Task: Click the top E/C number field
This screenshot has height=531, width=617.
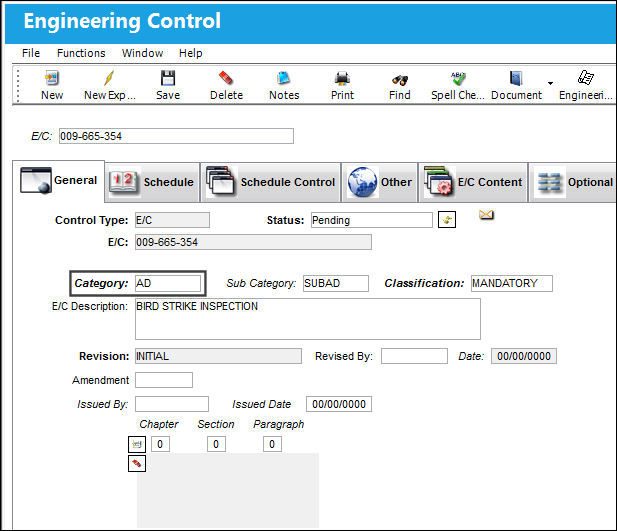Action: (x=176, y=136)
